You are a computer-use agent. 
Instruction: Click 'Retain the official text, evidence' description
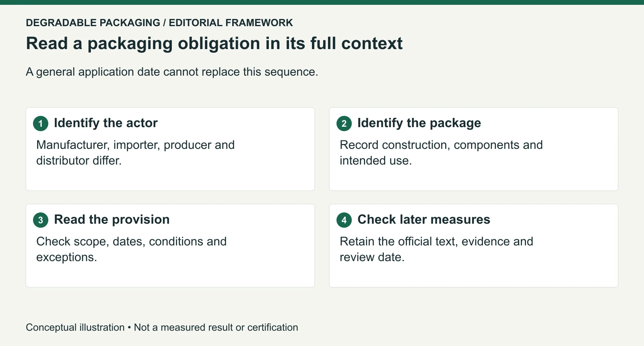436,249
